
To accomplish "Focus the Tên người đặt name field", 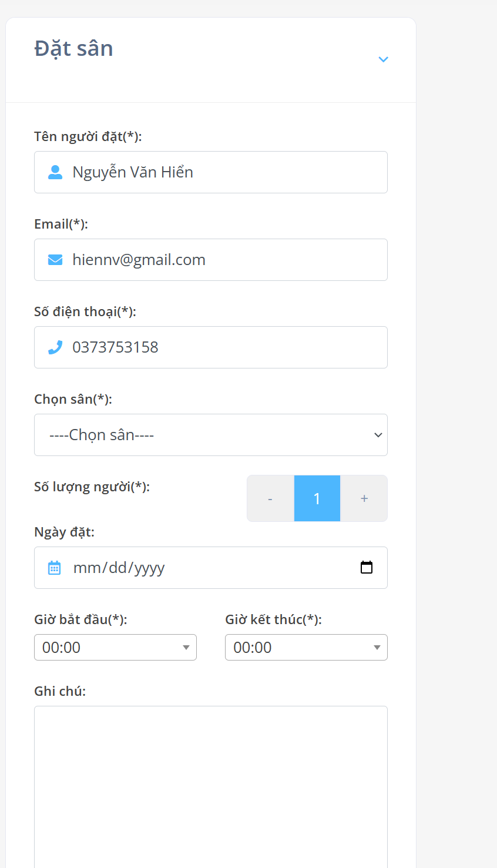I will pos(211,172).
